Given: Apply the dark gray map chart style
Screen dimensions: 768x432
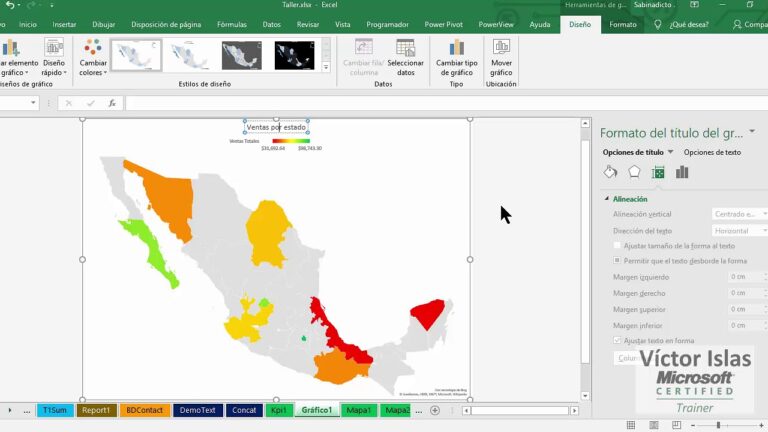Looking at the screenshot, I should (241, 55).
